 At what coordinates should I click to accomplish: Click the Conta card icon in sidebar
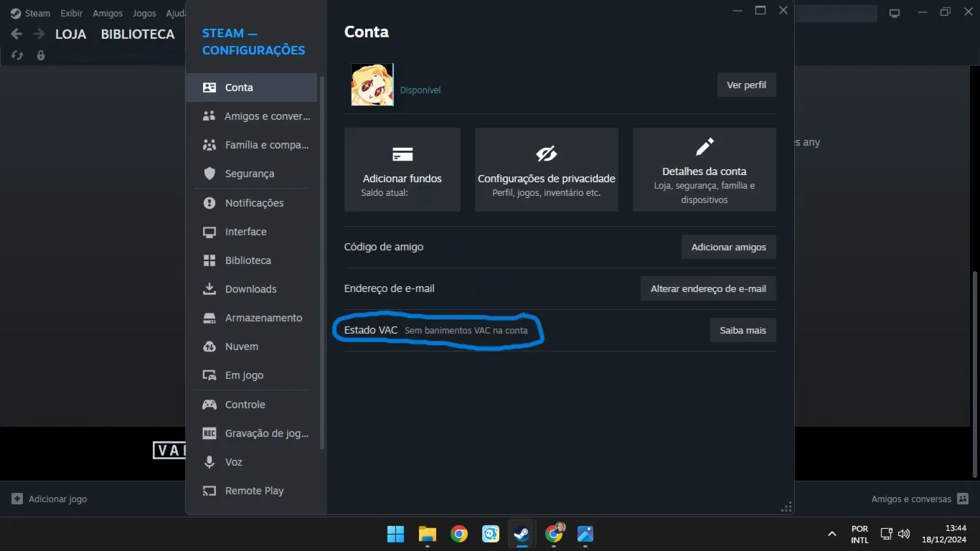coord(209,88)
